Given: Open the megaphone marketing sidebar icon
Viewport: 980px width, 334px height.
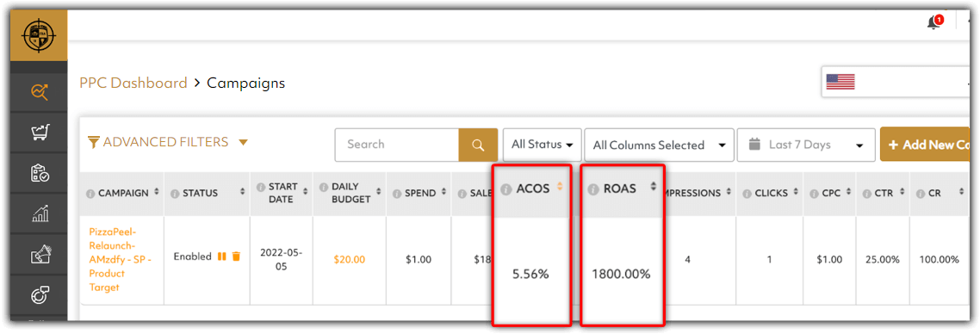Looking at the screenshot, I should point(40,256).
